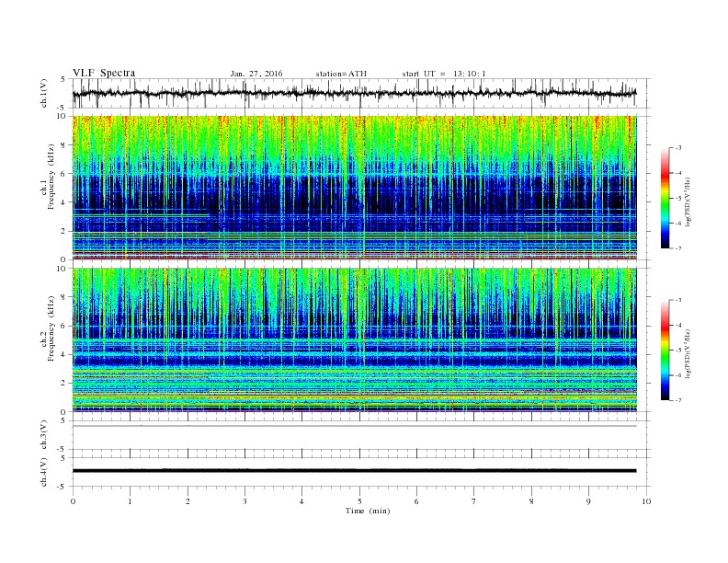
Task: Click the ch.3 flat gray signal line
Action: point(354,426)
